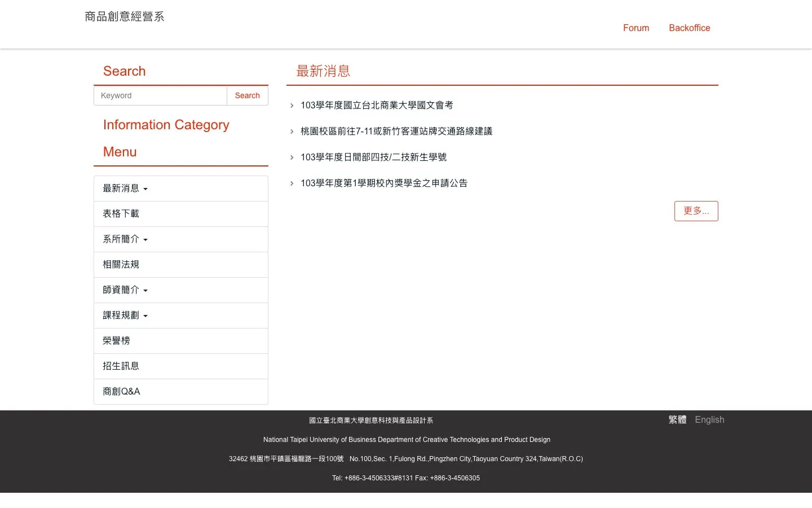
Task: Open news about 桃園校區前往7-11 route
Action: tap(396, 131)
